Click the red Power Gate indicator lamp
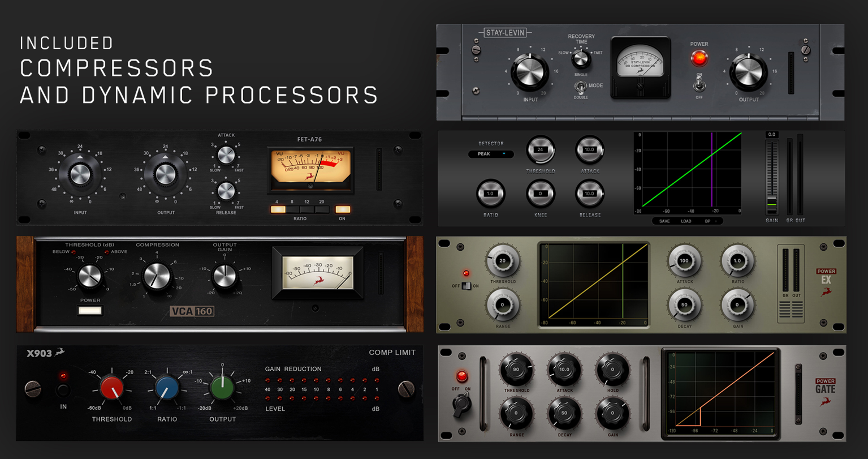Screen dimensions: 868x459 click(462, 376)
